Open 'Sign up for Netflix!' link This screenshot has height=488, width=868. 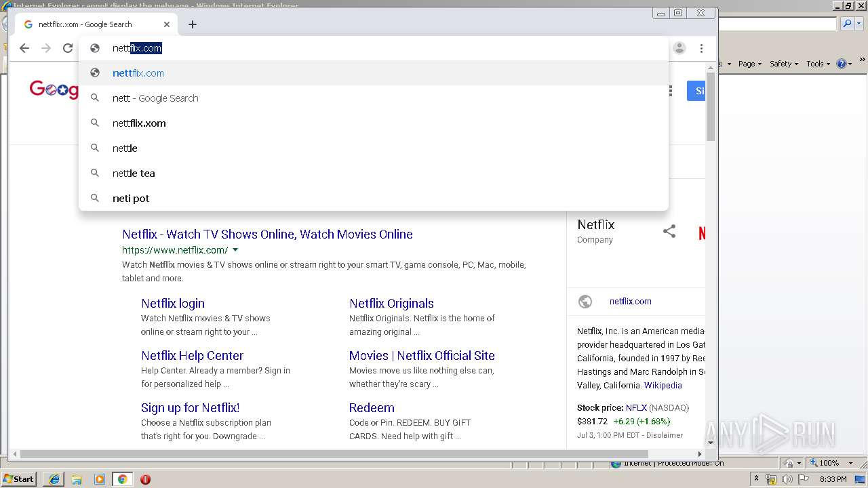click(x=190, y=408)
